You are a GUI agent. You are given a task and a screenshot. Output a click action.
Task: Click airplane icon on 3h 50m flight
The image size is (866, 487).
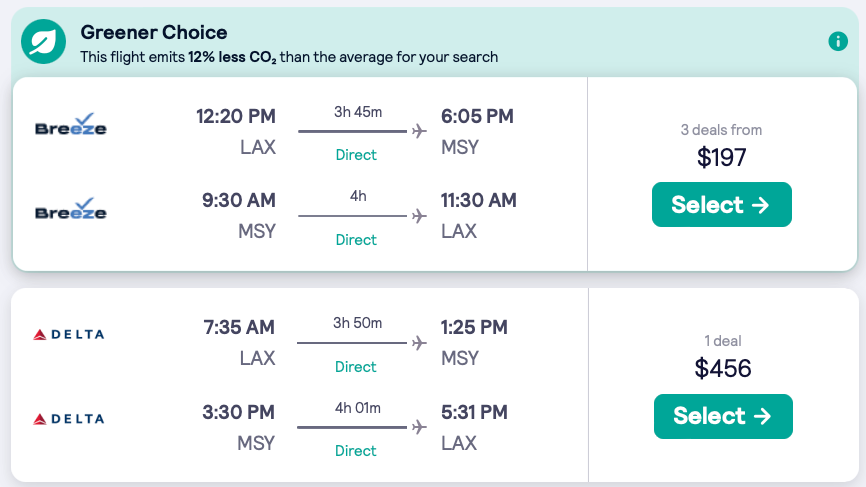(x=418, y=343)
